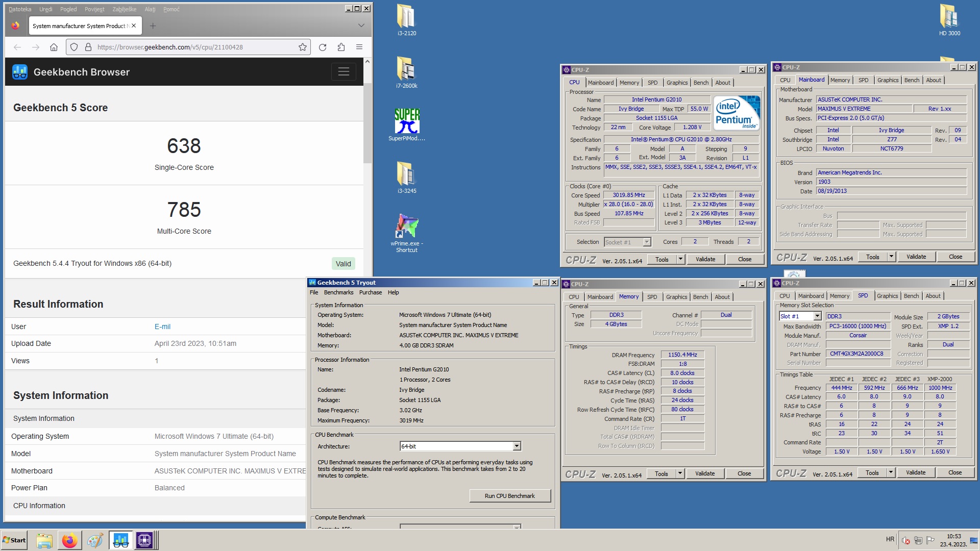Screen dimensions: 980x551
Task: Click Close in CPU-Z Memory window
Action: 744,473
